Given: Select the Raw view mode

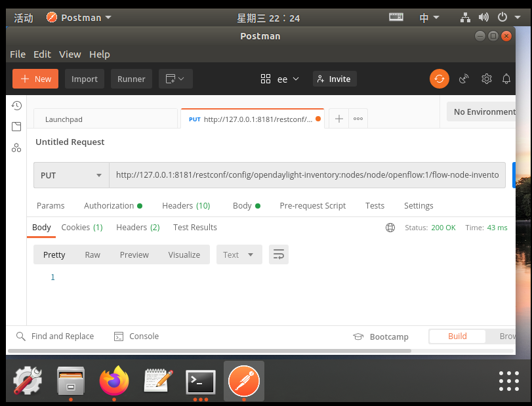Looking at the screenshot, I should click(92, 254).
